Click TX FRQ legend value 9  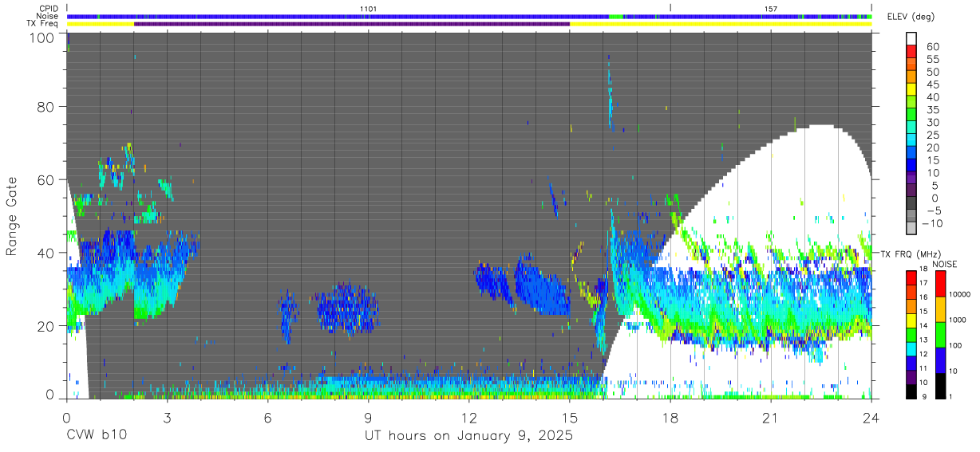(x=924, y=396)
